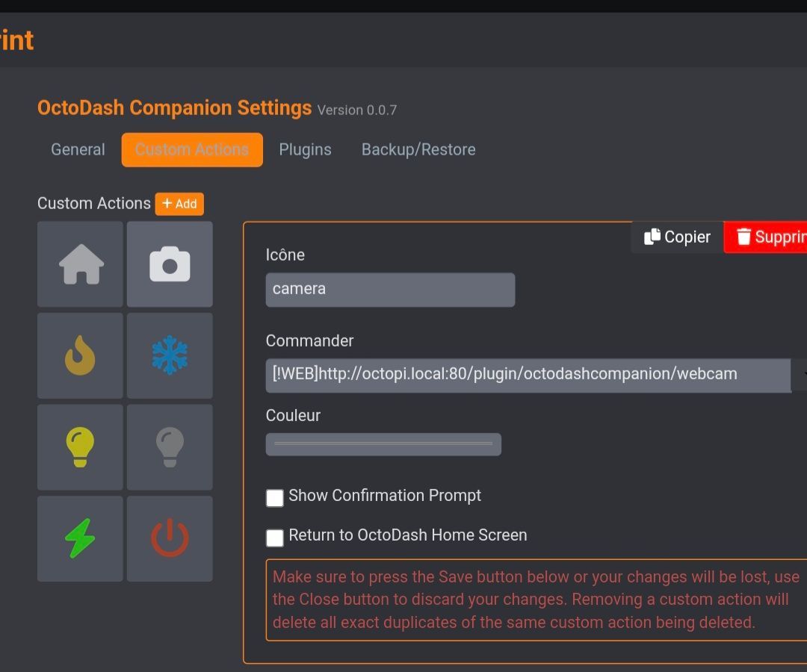
Task: Switch to the General tab
Action: coord(78,149)
